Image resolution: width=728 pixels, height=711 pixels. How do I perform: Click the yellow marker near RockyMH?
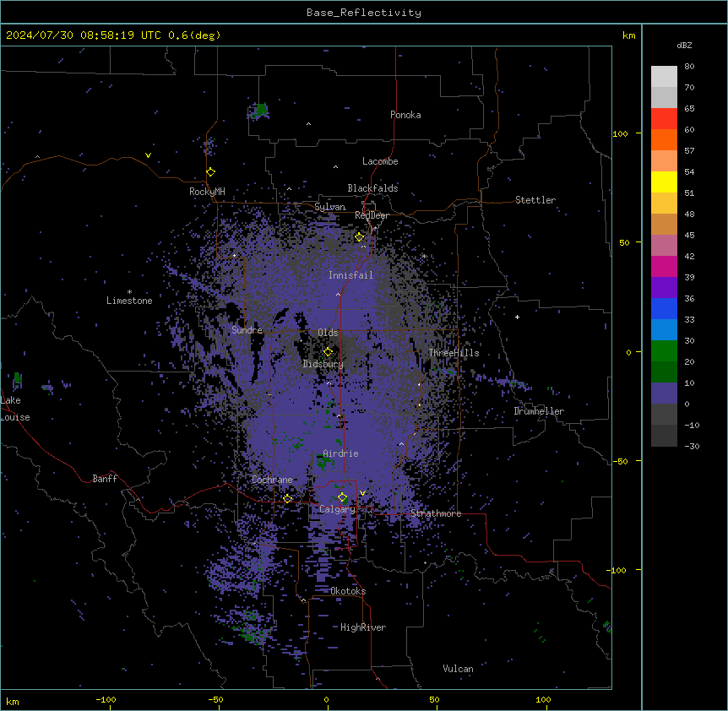(211, 172)
